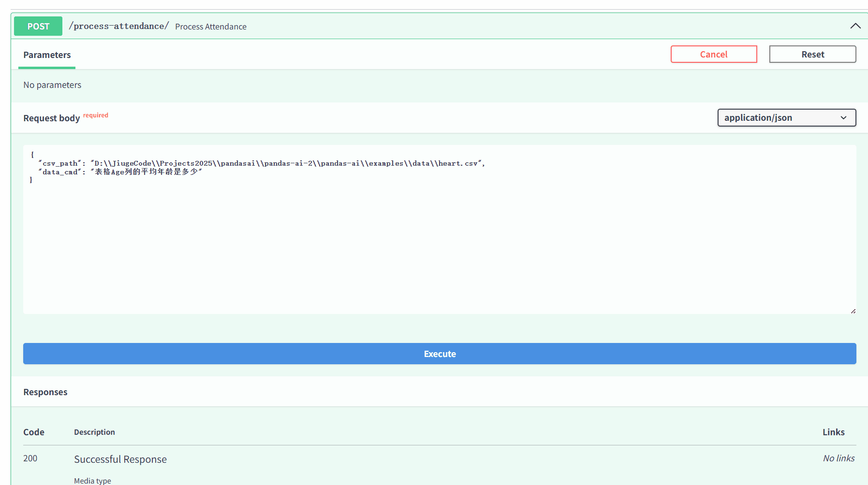The width and height of the screenshot is (868, 485).
Task: Click inside the request body JSON textarea
Action: point(440,229)
